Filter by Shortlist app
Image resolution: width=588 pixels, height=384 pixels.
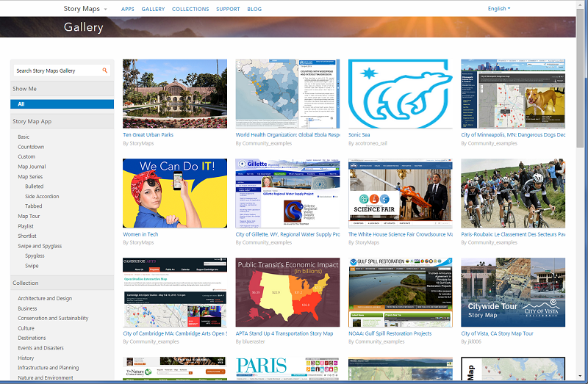(x=27, y=236)
